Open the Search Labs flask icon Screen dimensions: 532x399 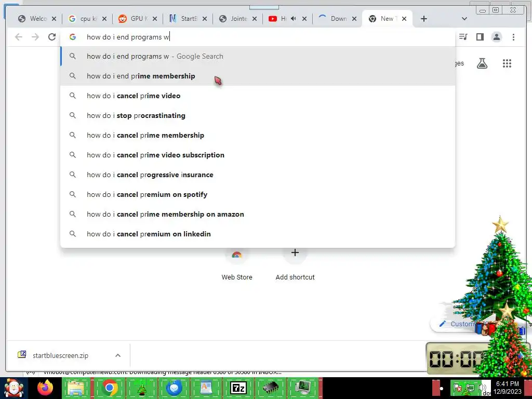pyautogui.click(x=482, y=63)
